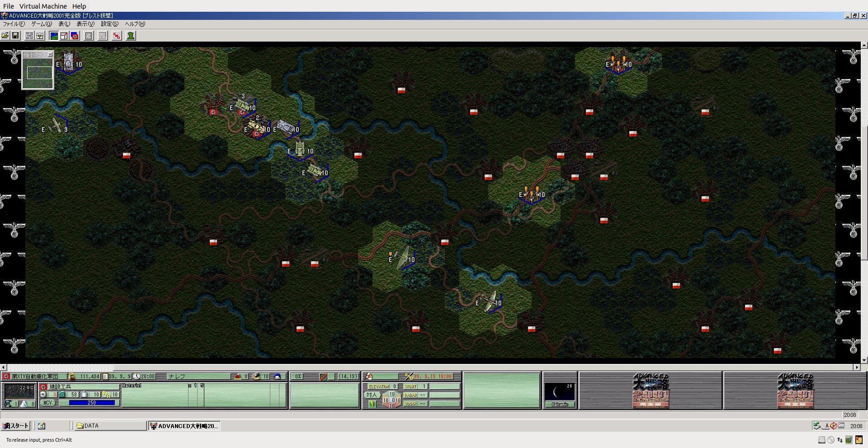The width and height of the screenshot is (868, 448).
Task: Click the red END turn toolbar icon
Action: 117,36
